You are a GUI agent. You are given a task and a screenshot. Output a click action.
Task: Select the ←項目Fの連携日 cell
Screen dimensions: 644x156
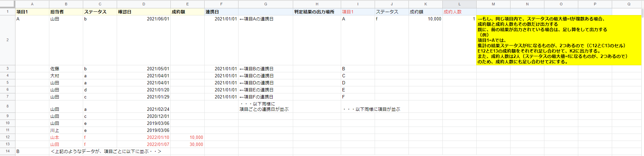[x=265, y=97]
